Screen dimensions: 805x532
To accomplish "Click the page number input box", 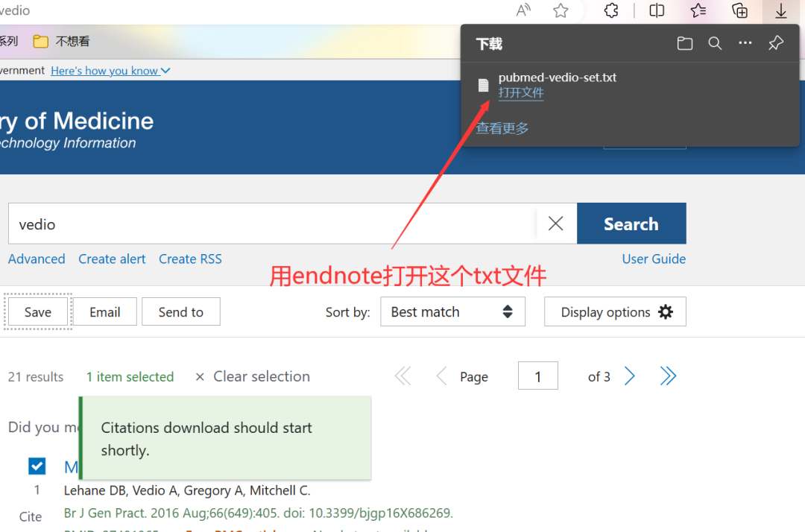I will click(538, 376).
